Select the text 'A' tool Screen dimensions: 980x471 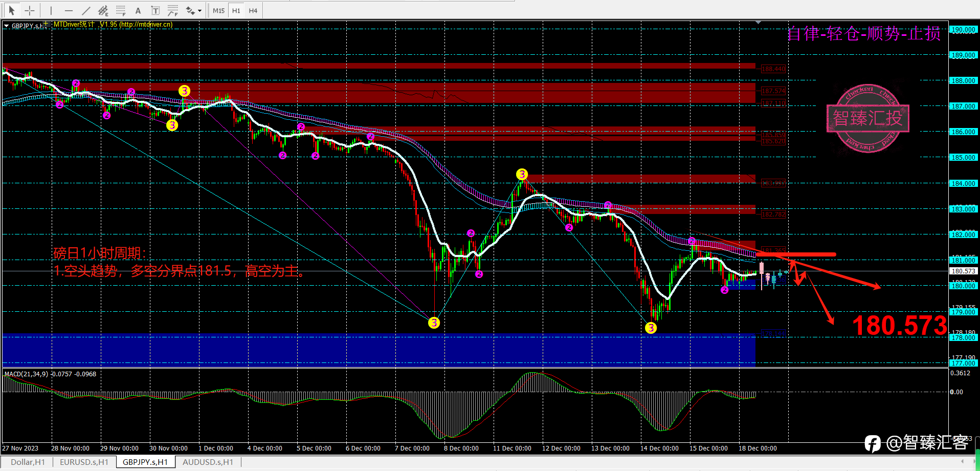pyautogui.click(x=138, y=10)
